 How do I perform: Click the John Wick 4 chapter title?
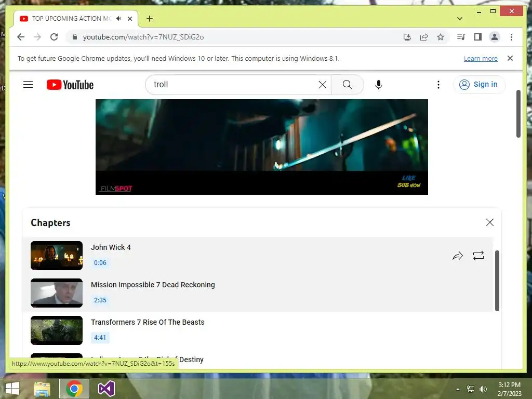click(x=111, y=247)
